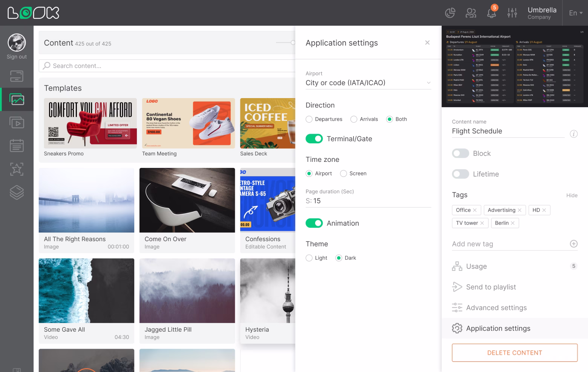
Task: Click the Sign out link
Action: [17, 57]
